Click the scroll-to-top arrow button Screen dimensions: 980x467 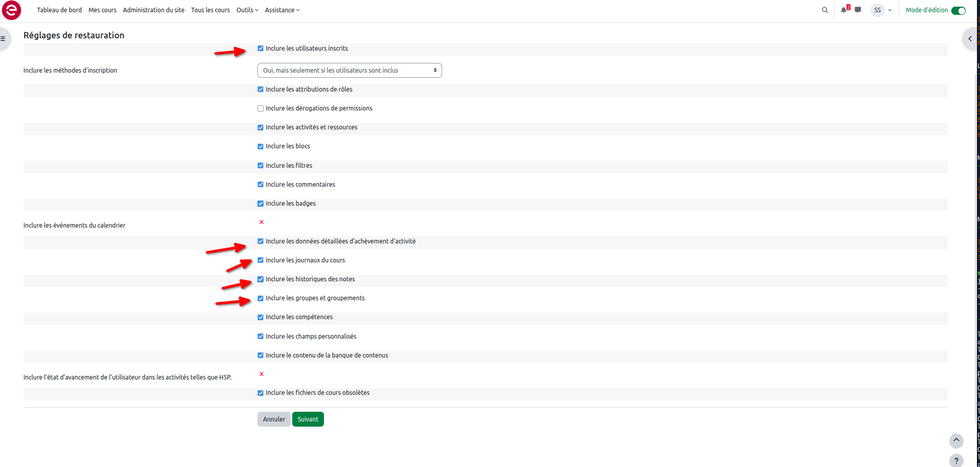click(x=956, y=440)
